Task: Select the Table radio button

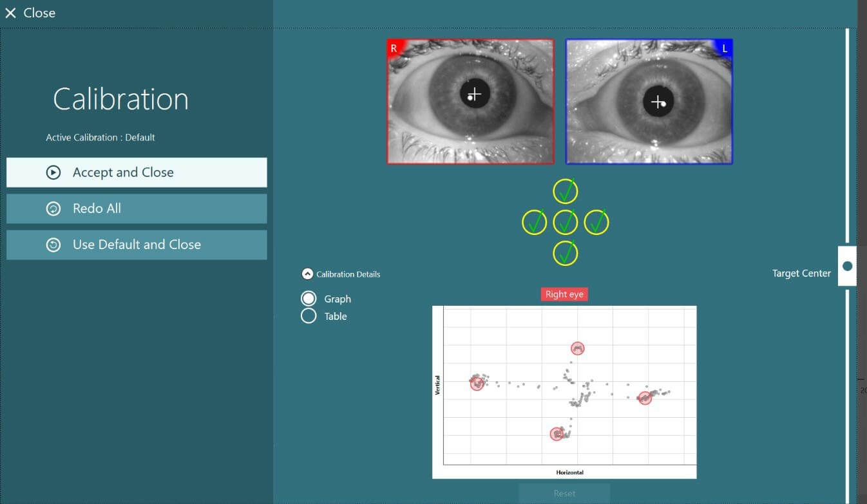Action: (309, 315)
